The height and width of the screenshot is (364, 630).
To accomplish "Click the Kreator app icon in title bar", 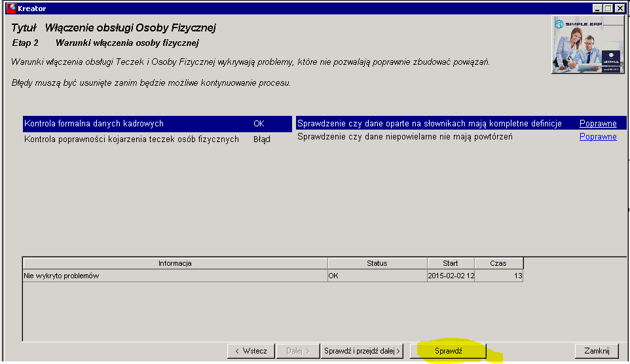I will pyautogui.click(x=11, y=8).
